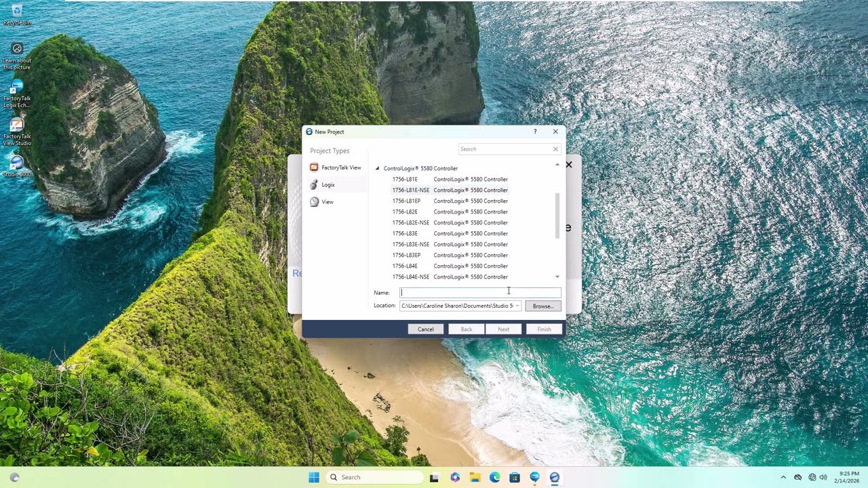Open Studio 5000 desktop shortcut
This screenshot has width=868, height=488.
coord(17,167)
